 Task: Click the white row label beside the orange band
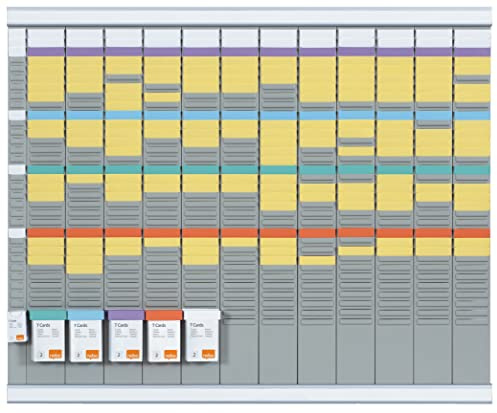pyautogui.click(x=17, y=233)
